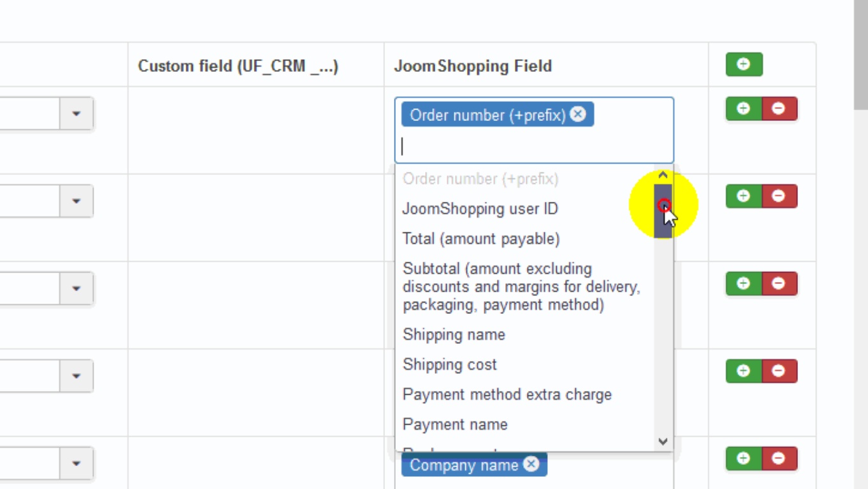Select JoomShopping user ID option
Screen dimensions: 868x489
click(480, 209)
